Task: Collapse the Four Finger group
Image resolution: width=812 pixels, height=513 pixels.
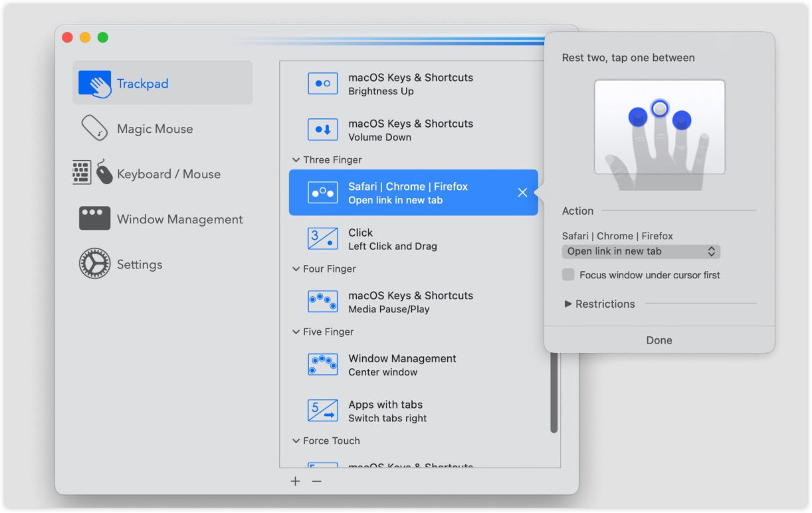Action: pos(296,269)
